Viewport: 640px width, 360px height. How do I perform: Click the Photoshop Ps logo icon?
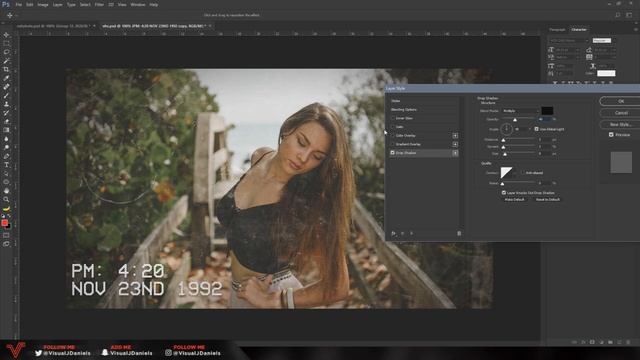coord(6,4)
